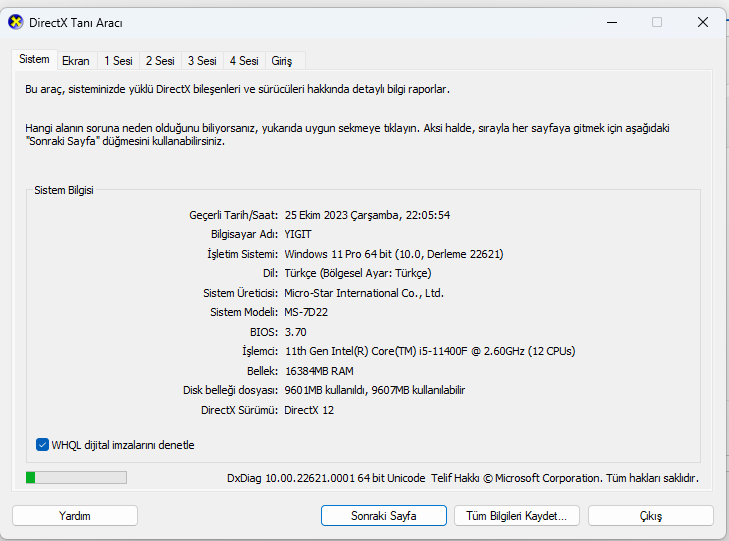Select the Sistem tab
The image size is (729, 541).
[34, 59]
